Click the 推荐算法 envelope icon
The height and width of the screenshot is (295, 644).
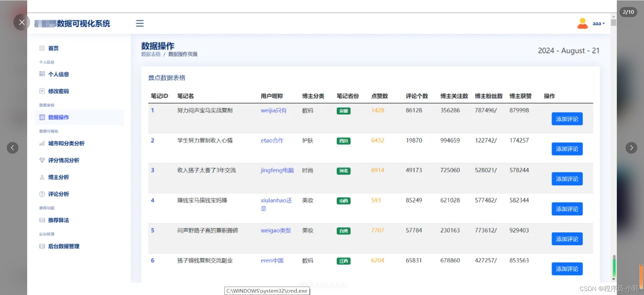pyautogui.click(x=42, y=220)
